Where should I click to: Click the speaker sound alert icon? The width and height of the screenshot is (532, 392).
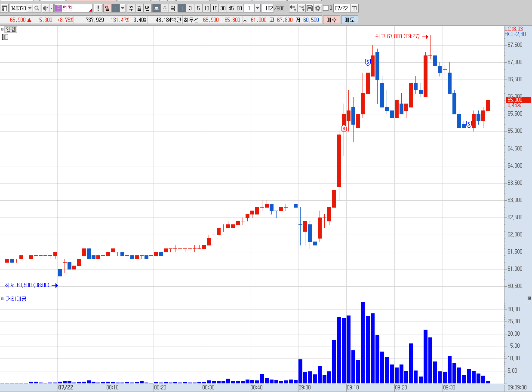tap(45, 8)
